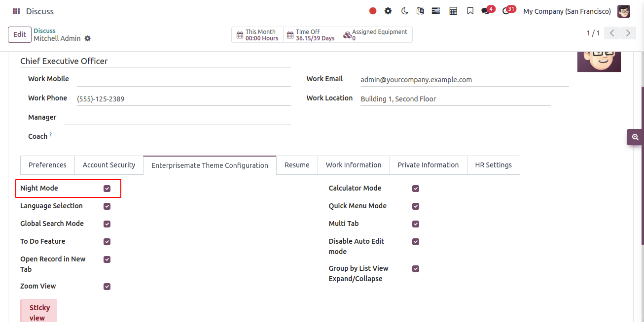Open activities clock with 31 badge
Viewport: 644px width, 322px height.
click(x=508, y=10)
